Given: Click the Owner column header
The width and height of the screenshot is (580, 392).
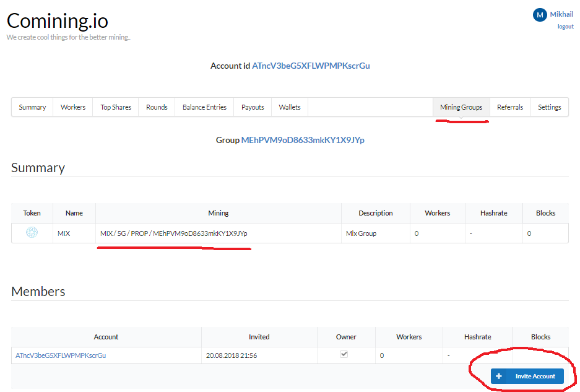Looking at the screenshot, I should 346,337.
